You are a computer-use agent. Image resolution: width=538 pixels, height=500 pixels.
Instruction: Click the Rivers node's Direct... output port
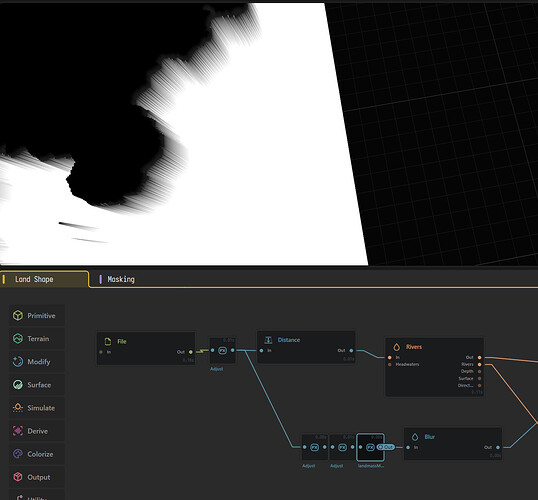click(479, 385)
